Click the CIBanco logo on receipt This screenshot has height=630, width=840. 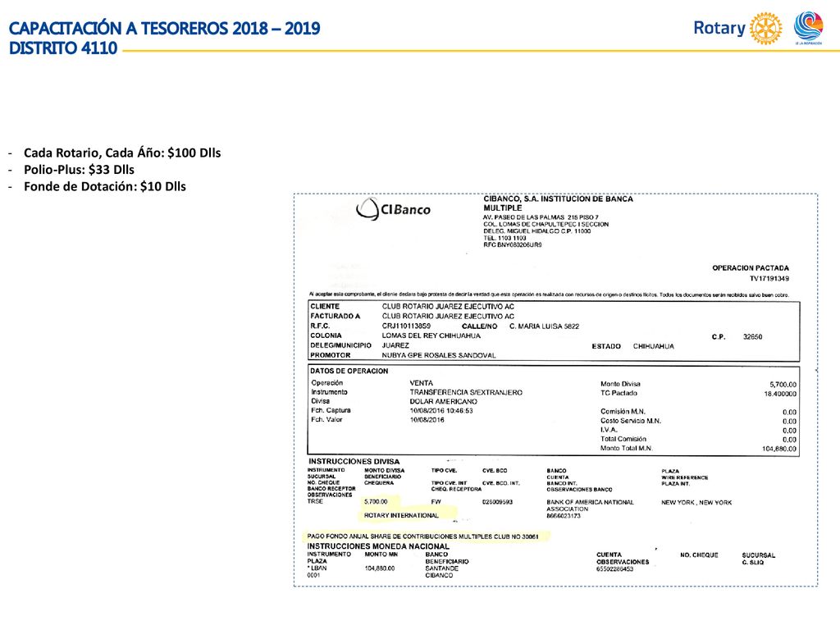point(393,209)
